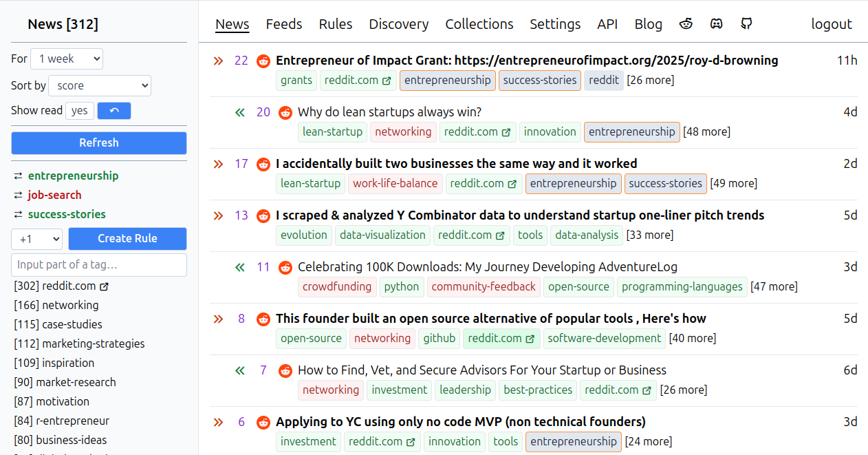Click the Create Rule button
The width and height of the screenshot is (868, 455).
128,239
